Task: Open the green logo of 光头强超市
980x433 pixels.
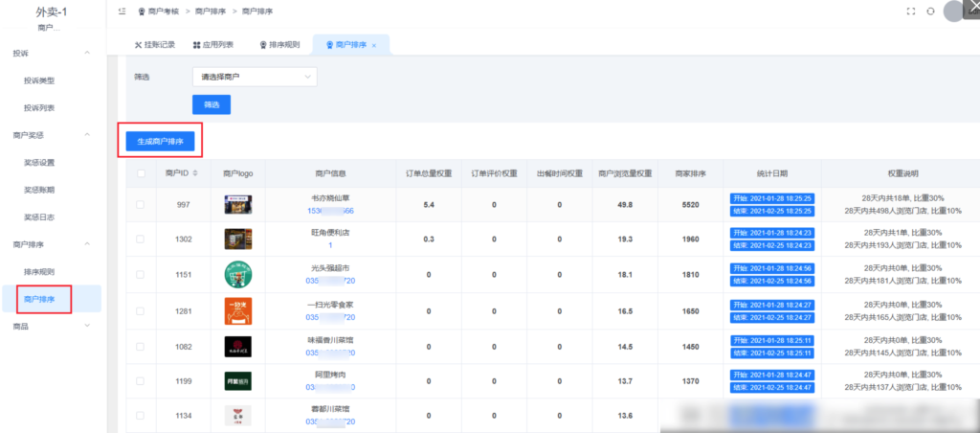Action: pos(238,275)
